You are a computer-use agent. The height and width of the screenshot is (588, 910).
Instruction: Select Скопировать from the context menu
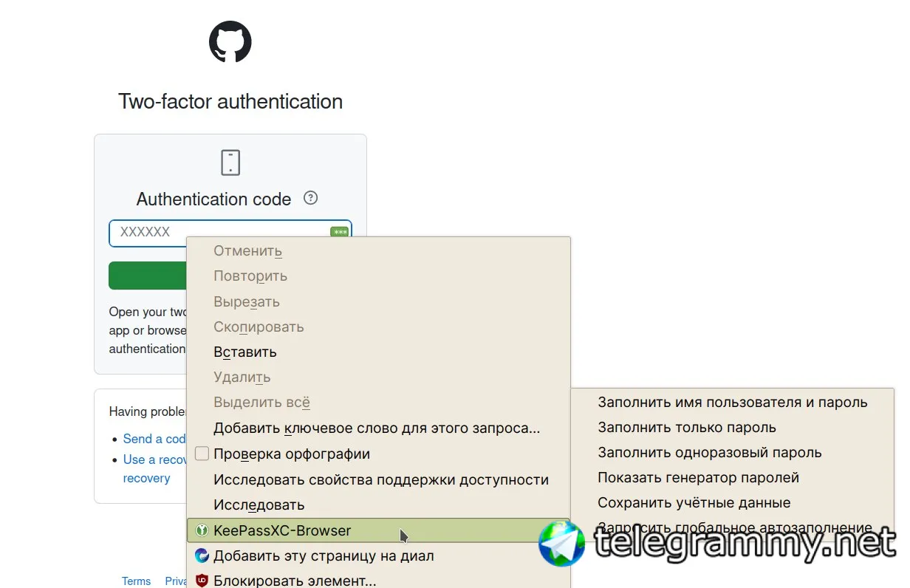coord(378,327)
